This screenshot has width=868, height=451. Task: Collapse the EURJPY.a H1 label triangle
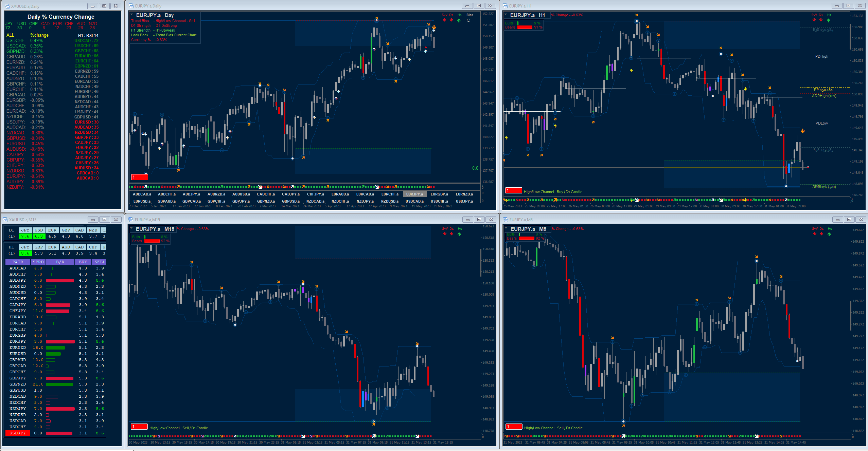[506, 15]
